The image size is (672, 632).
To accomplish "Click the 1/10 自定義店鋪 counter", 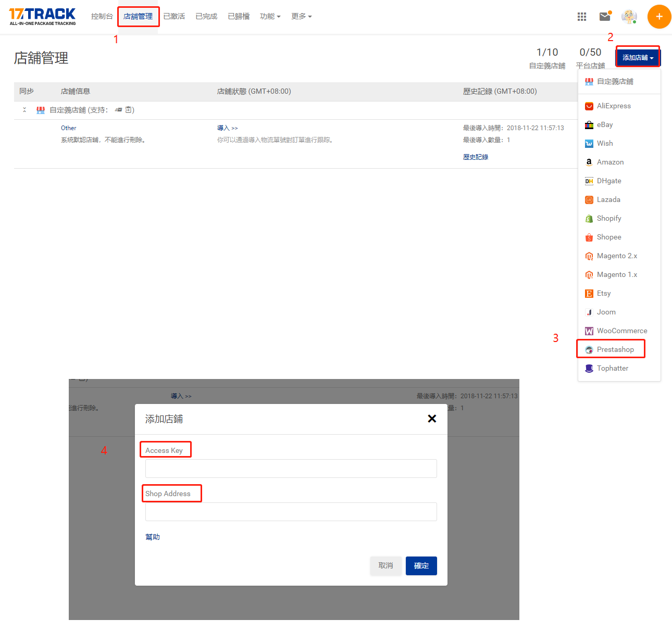I will pos(547,58).
